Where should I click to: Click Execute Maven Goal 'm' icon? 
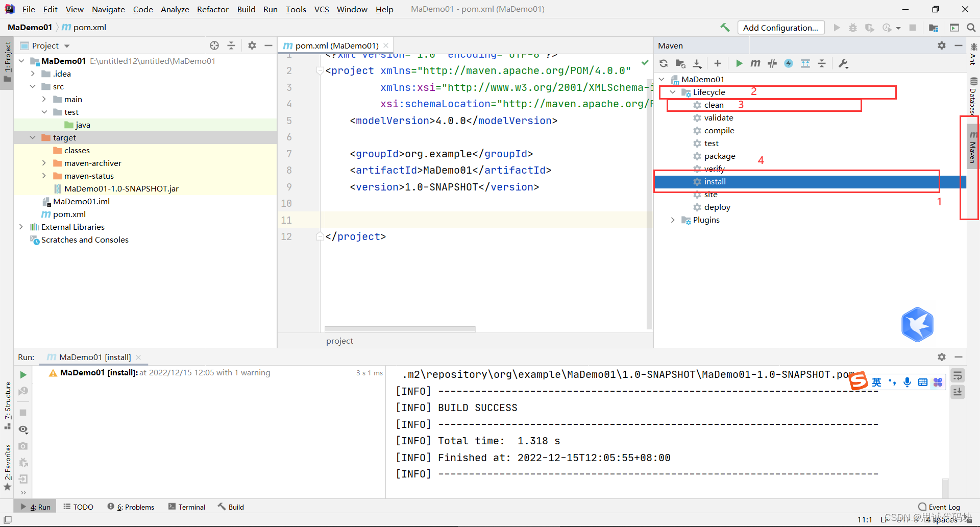click(x=755, y=63)
